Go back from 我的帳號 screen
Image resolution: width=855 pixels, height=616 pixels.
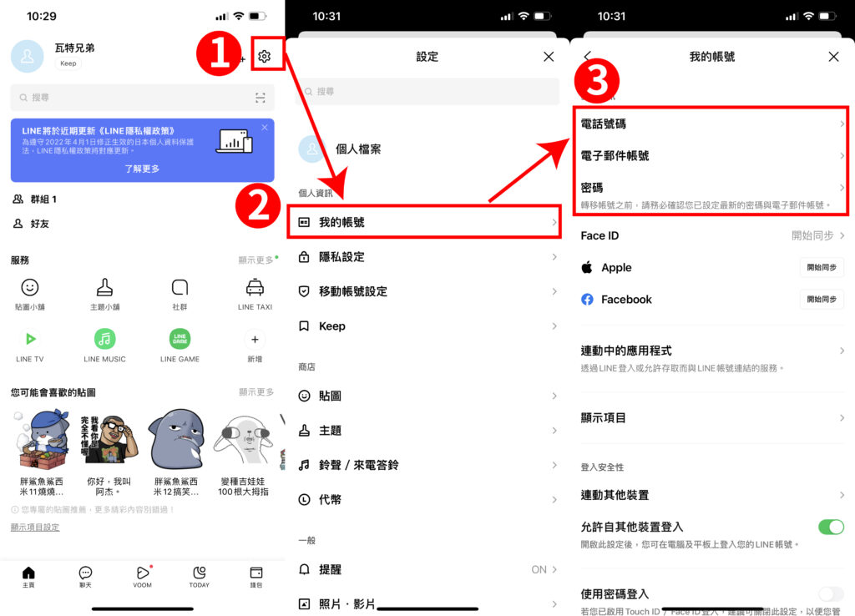[588, 56]
